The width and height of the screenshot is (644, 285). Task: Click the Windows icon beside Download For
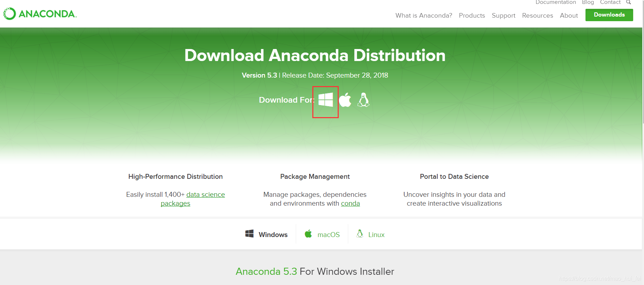click(x=326, y=100)
